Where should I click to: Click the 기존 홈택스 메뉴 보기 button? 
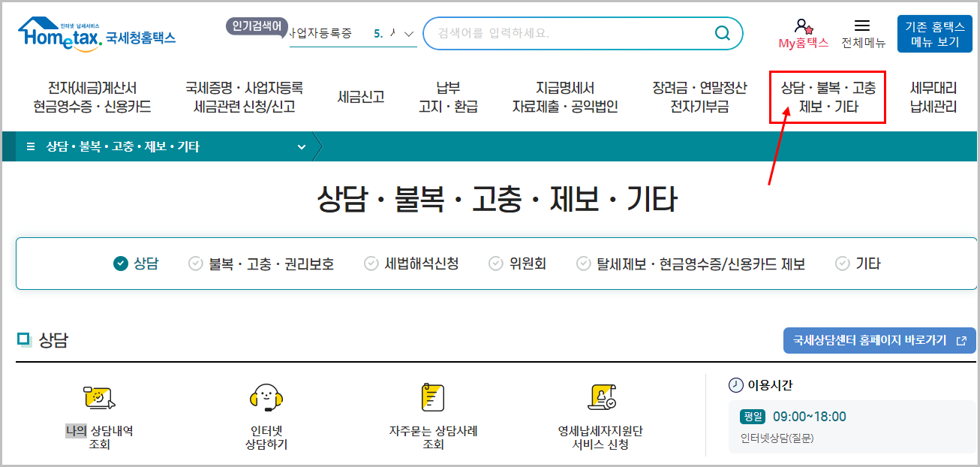pyautogui.click(x=934, y=33)
